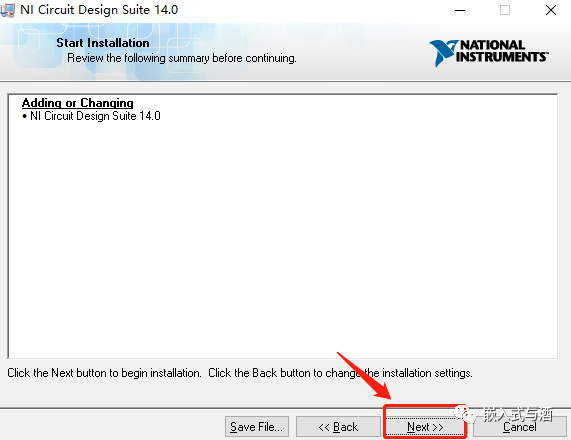The image size is (571, 440).
Task: Click the 'Click the Next button' instruction text
Action: (x=240, y=373)
